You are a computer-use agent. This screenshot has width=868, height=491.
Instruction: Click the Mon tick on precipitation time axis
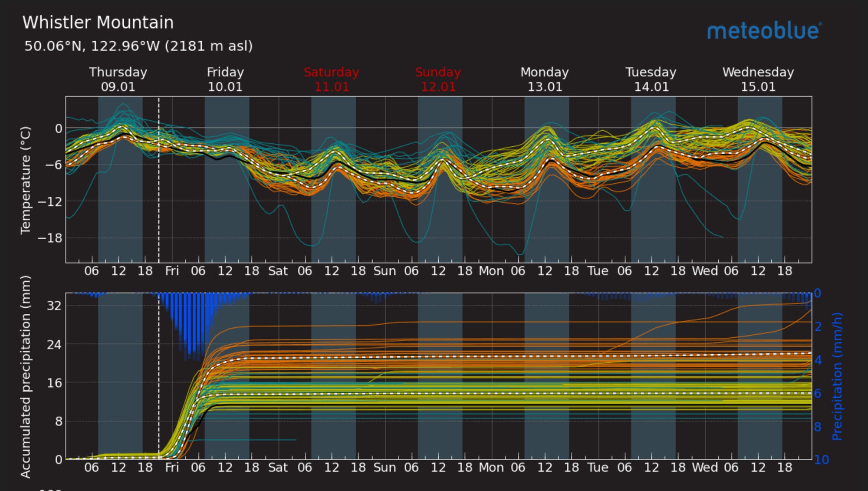coord(491,468)
